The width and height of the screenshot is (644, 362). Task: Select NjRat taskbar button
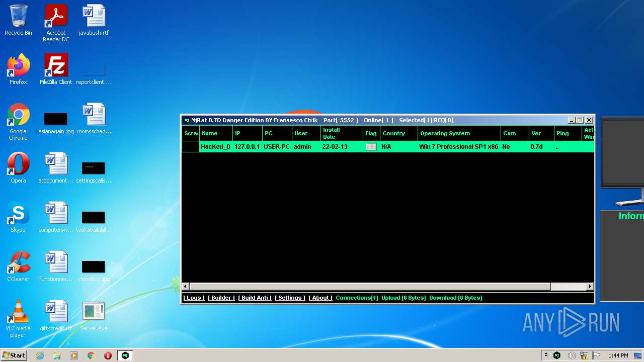point(125,355)
